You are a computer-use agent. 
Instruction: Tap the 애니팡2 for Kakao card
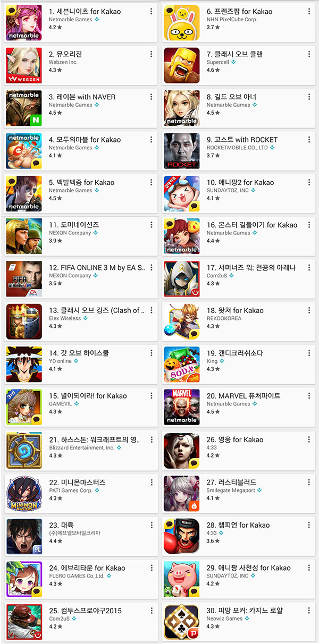(240, 194)
